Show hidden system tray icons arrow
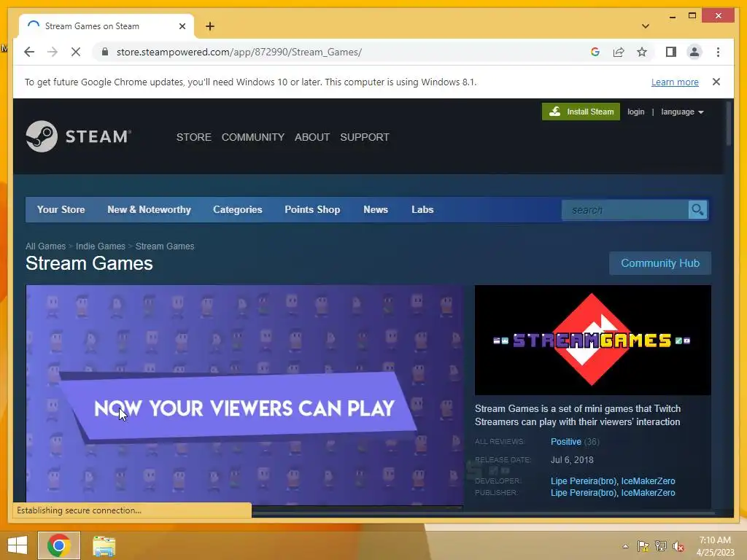This screenshot has height=560, width=747. (625, 546)
